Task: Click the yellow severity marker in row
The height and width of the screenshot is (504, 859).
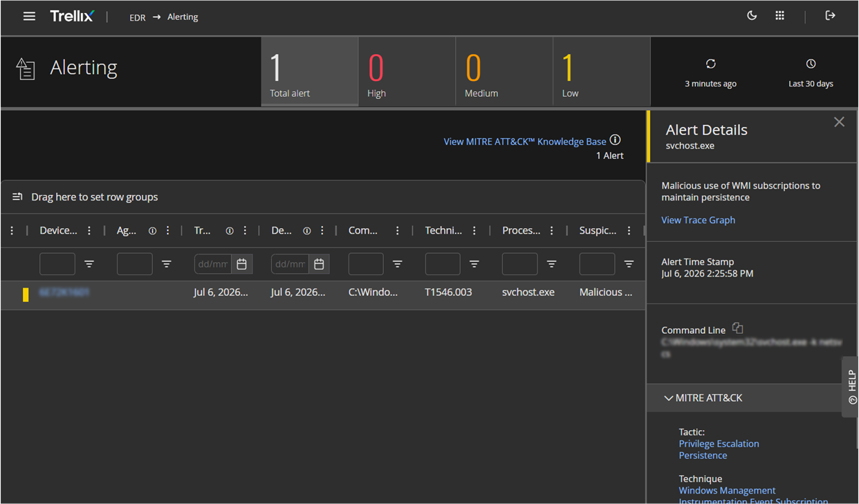Action: [x=26, y=295]
